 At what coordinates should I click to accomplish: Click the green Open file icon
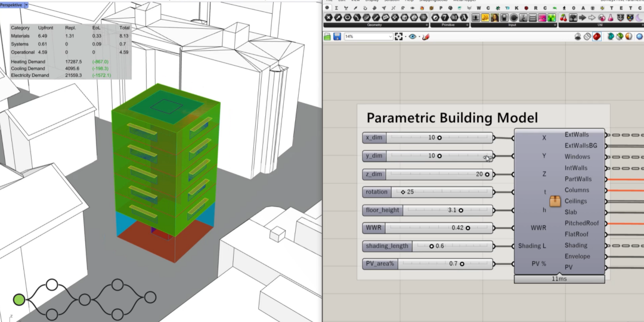[x=328, y=37]
